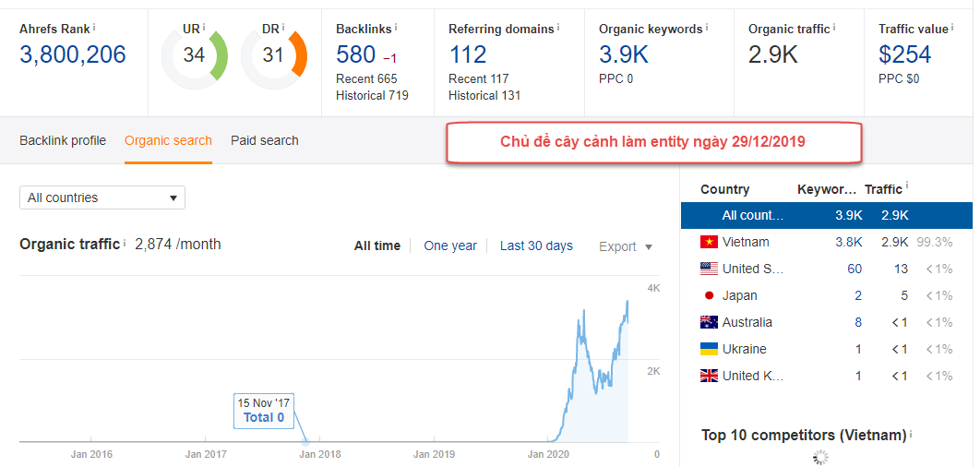Click the info icon beside DR
Viewport: 980px width, 467px height.
pyautogui.click(x=283, y=27)
